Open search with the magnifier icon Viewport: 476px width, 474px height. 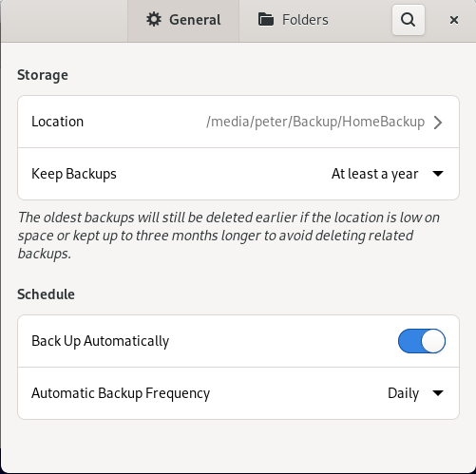(408, 20)
